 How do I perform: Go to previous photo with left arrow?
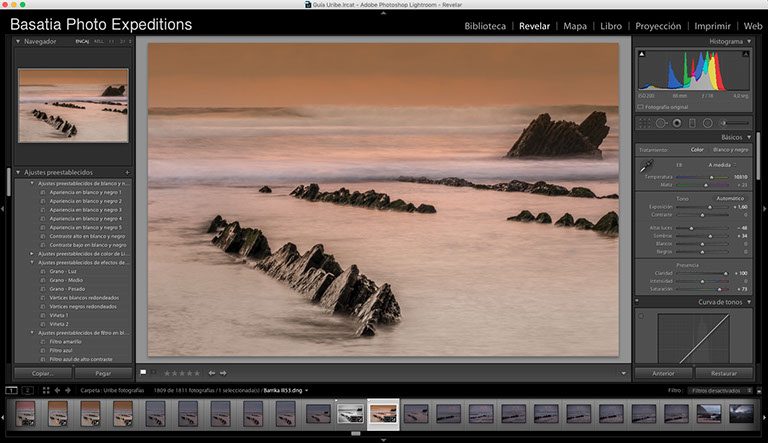(x=210, y=373)
